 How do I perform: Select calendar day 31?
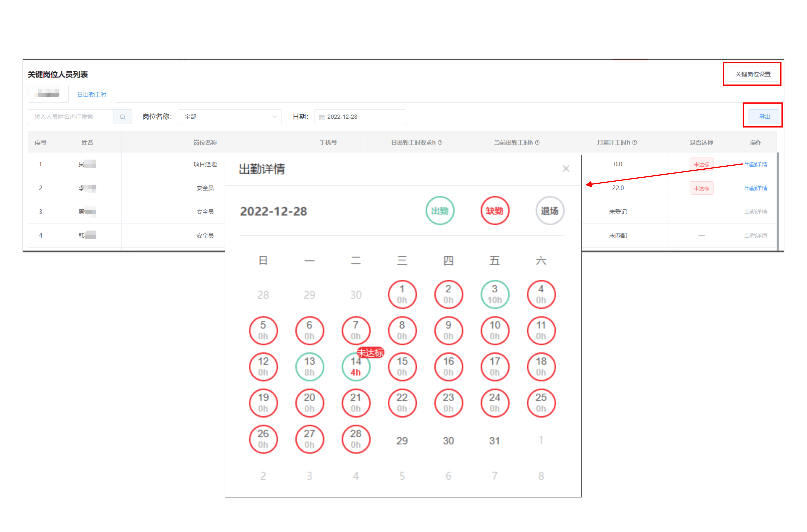495,441
